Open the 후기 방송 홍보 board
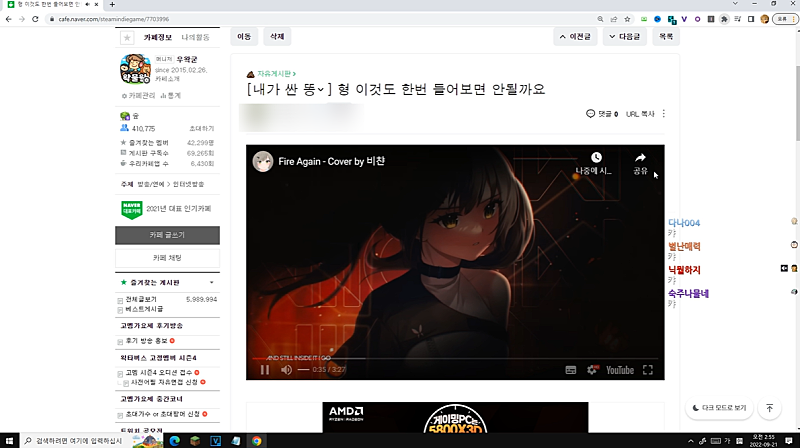Screen dimensions: 800x448 [x=146, y=341]
